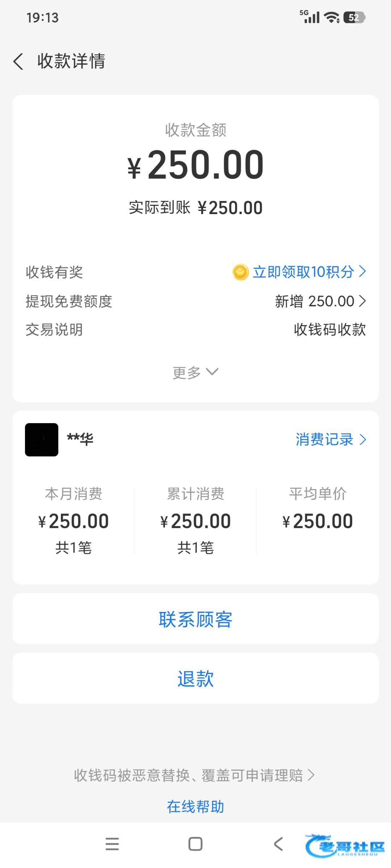Tap the gold coin reward icon
Screen dimensions: 391x868
240,272
